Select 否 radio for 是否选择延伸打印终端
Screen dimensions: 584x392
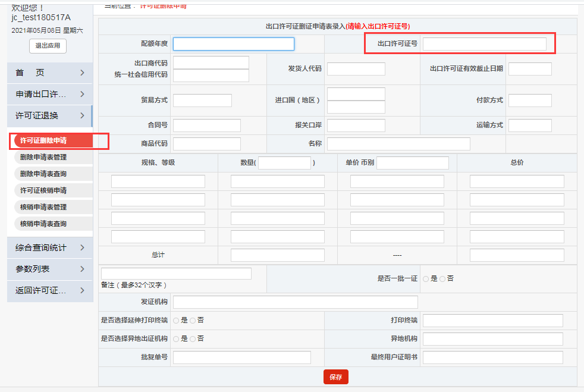[192, 320]
